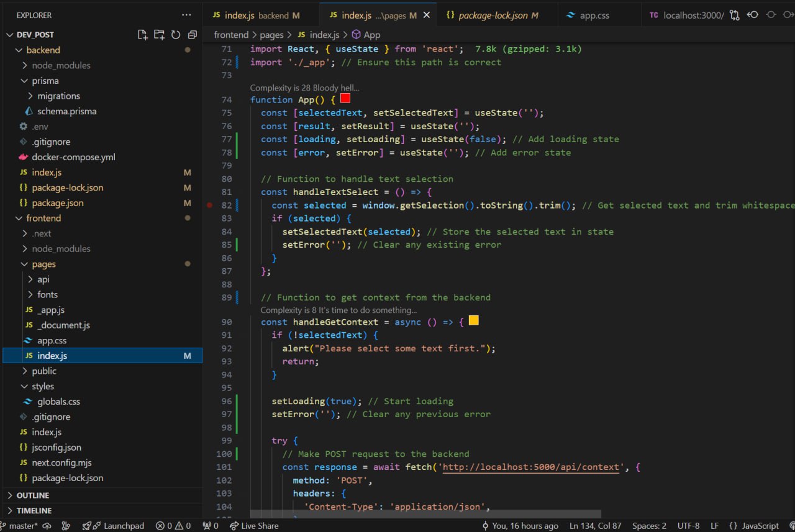Click the errors and warnings indicator

(173, 526)
